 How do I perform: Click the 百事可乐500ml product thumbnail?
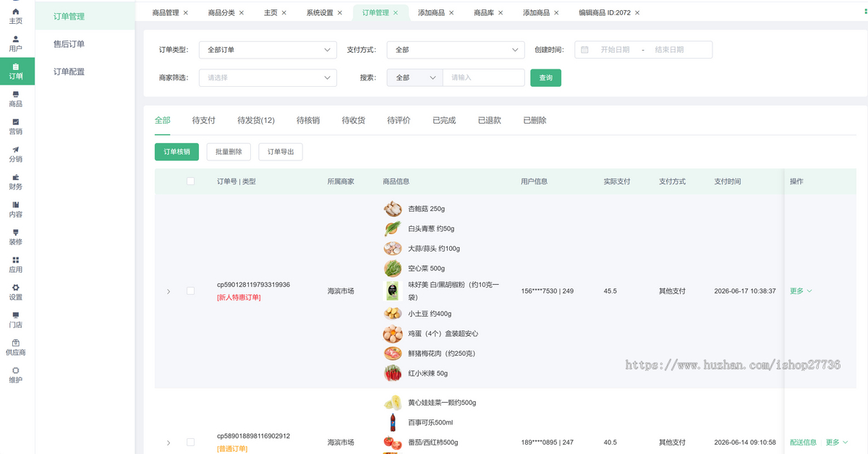(x=393, y=422)
